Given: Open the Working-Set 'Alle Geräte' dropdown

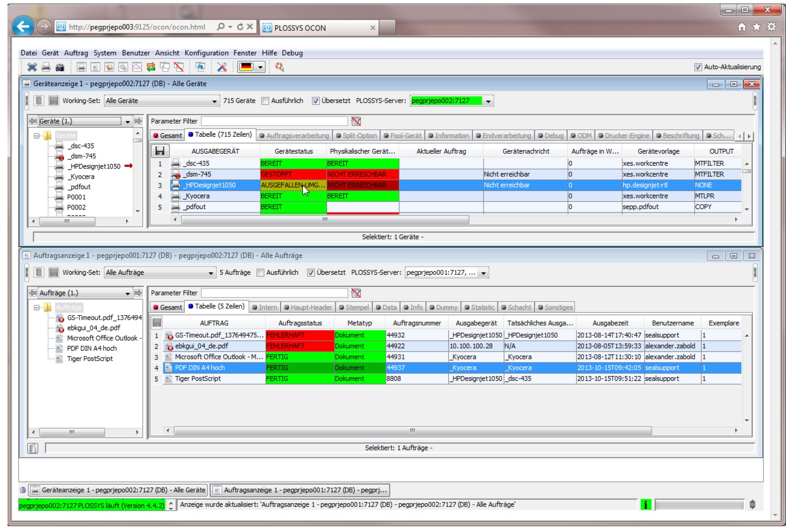Looking at the screenshot, I should coord(214,101).
